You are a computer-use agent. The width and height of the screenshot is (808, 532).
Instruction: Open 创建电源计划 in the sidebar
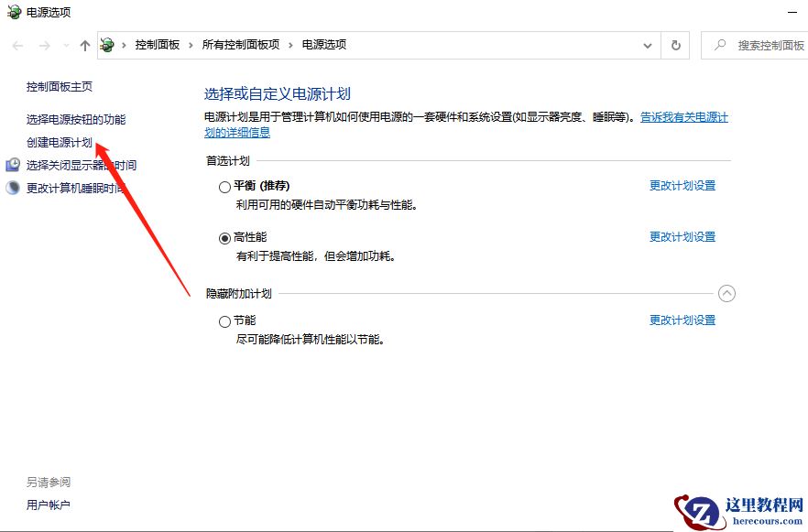click(x=60, y=142)
